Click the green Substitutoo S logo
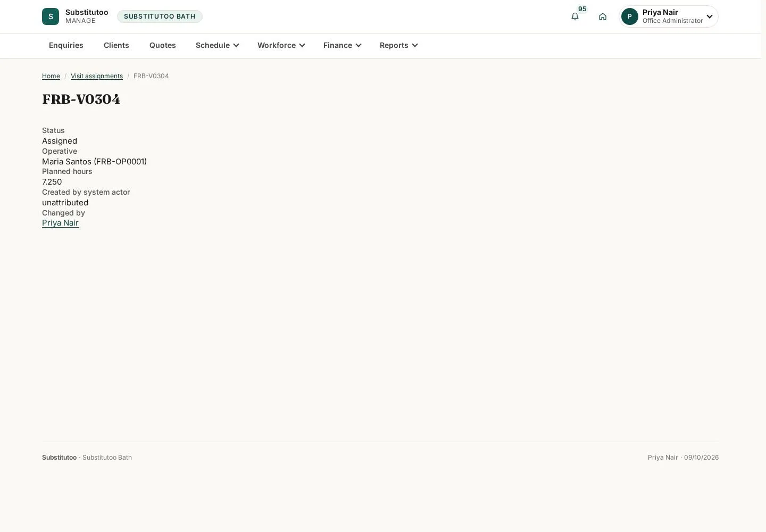The image size is (766, 532). coord(51,16)
